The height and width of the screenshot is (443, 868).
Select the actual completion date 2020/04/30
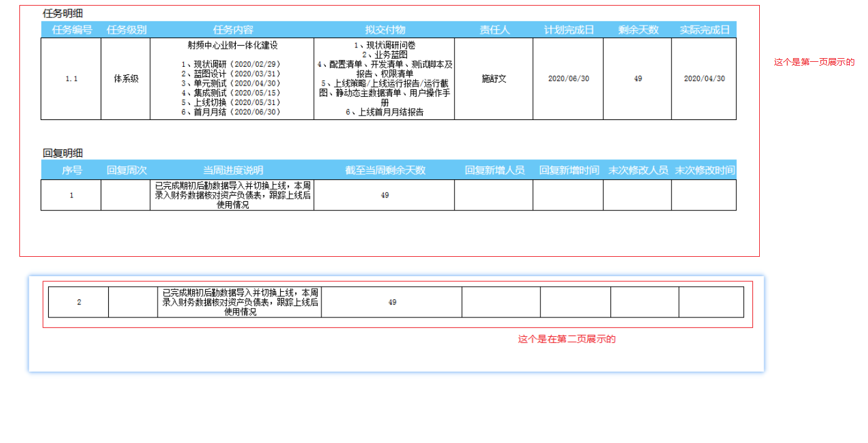(x=705, y=79)
